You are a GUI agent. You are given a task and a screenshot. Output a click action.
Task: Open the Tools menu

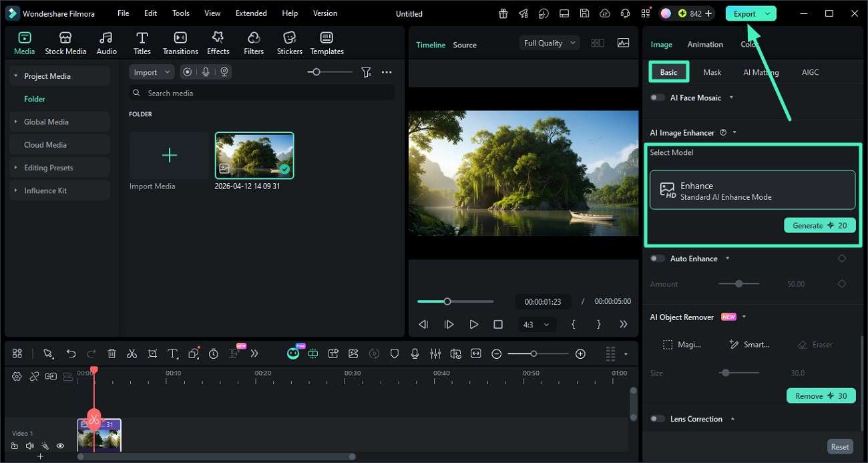180,13
